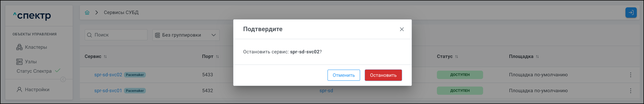Screen dimensions: 644x104
Task: Close the confirmation dialog with X
Action: 402,29
